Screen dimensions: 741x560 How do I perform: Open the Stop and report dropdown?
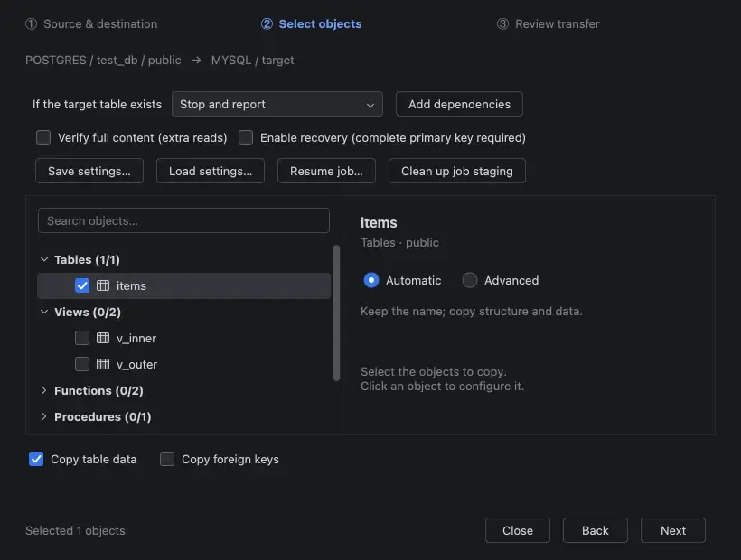[277, 104]
